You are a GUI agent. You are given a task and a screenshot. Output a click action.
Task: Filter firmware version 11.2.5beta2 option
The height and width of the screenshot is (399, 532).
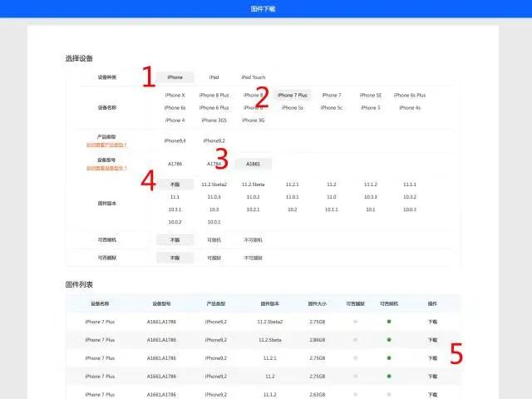point(214,185)
